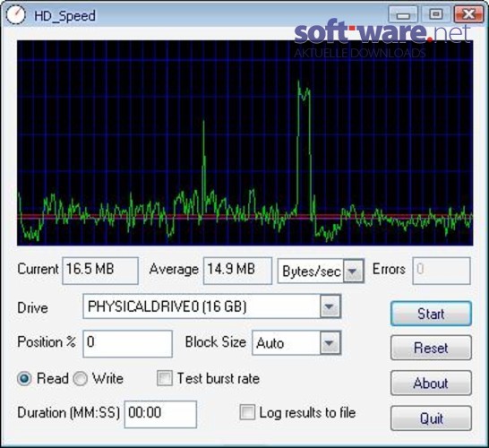Image resolution: width=489 pixels, height=448 pixels.
Task: Enable the Test burst rate checkbox
Action: tap(165, 378)
